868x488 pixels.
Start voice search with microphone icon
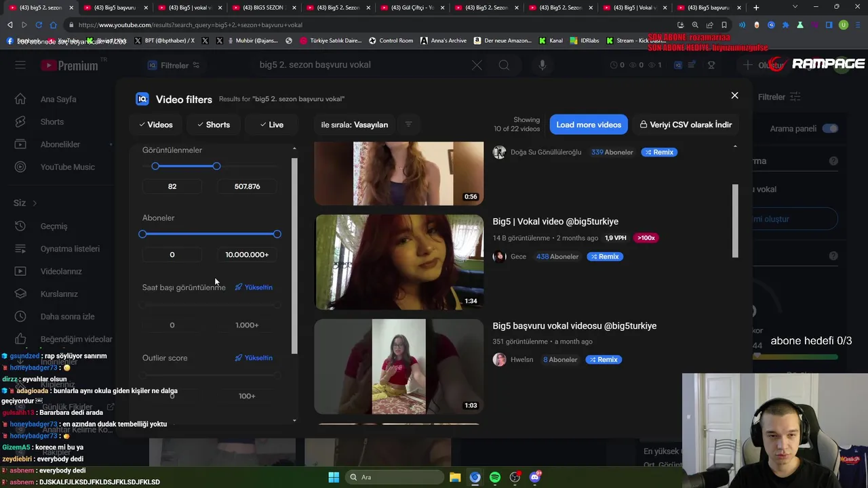point(542,65)
